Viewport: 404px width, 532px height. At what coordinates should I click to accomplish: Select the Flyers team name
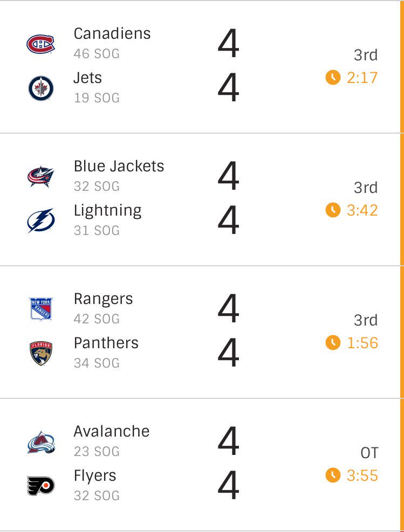pos(95,476)
